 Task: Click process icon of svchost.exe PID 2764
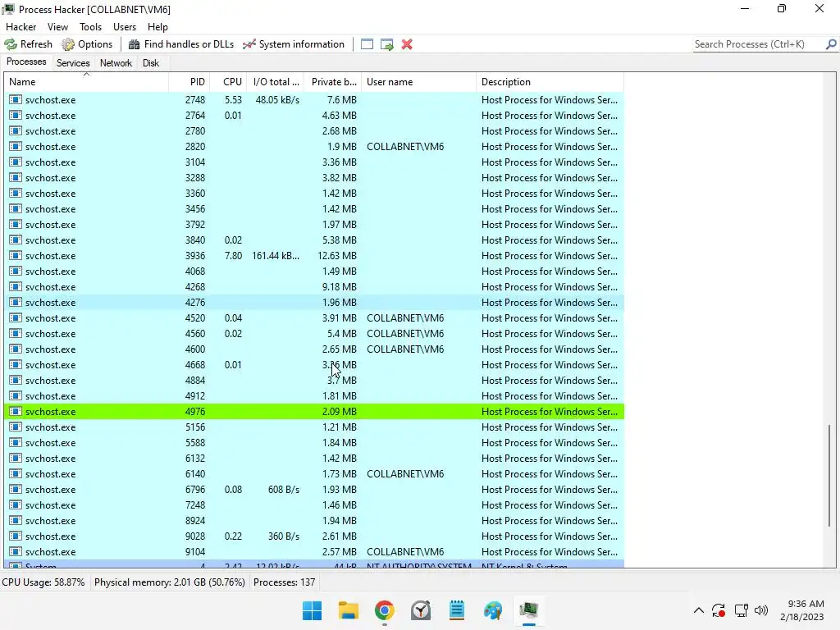click(x=16, y=115)
